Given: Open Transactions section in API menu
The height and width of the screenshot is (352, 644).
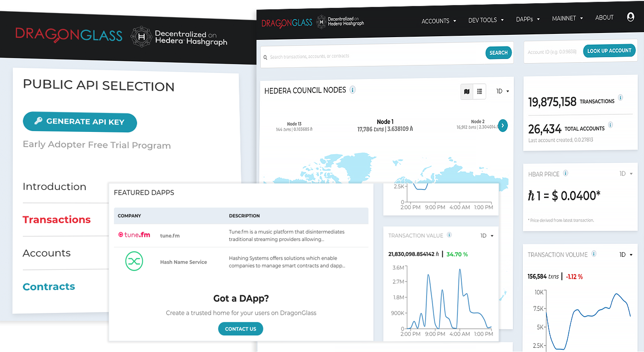Looking at the screenshot, I should point(57,220).
